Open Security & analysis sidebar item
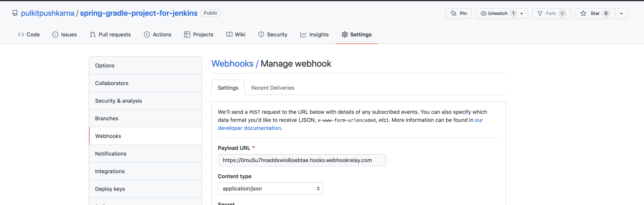Viewport: 644px width, 205px height. tap(145, 101)
